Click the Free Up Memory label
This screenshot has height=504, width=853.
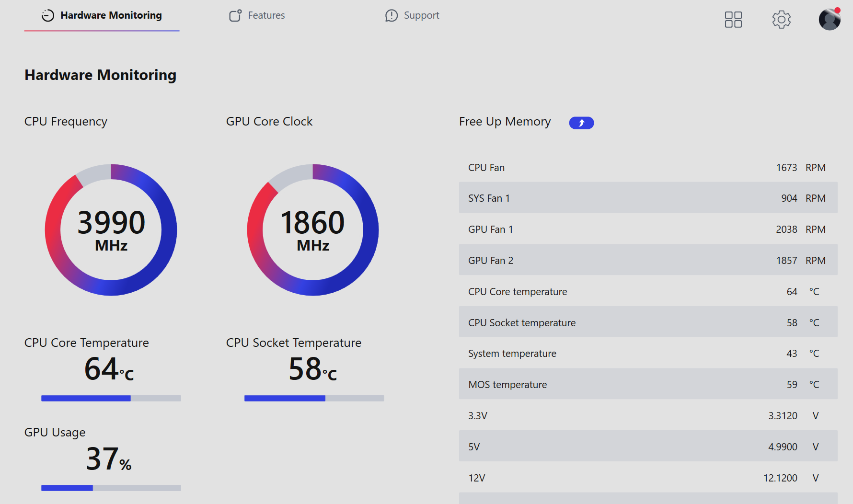point(505,122)
